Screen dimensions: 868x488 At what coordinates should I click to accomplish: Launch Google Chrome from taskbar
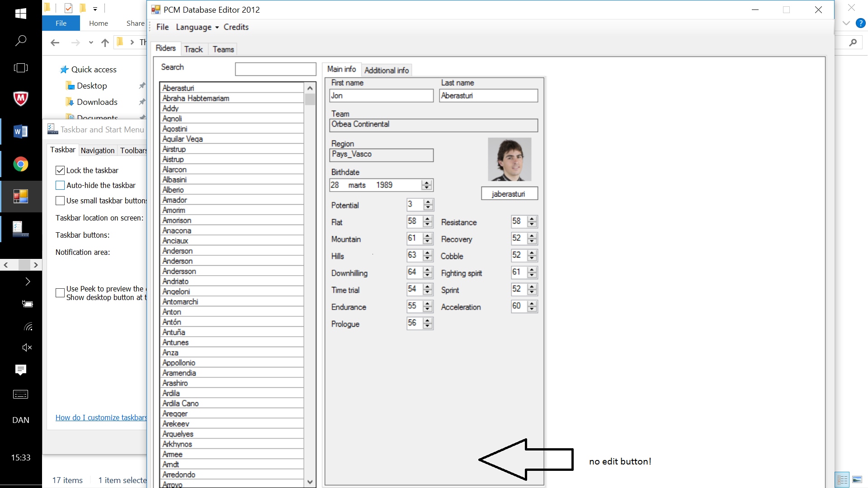[21, 164]
